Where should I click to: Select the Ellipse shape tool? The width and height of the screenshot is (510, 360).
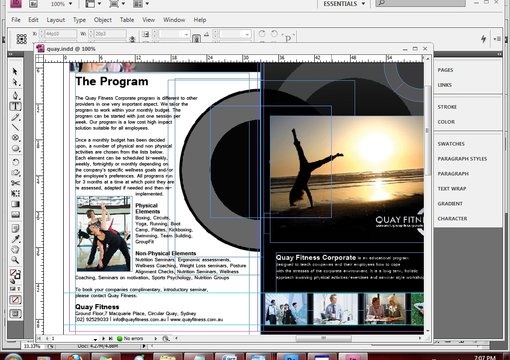pos(15,148)
